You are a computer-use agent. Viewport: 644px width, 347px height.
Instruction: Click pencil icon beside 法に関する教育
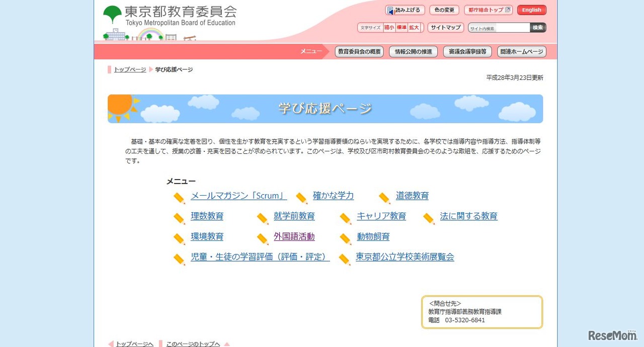429,218
